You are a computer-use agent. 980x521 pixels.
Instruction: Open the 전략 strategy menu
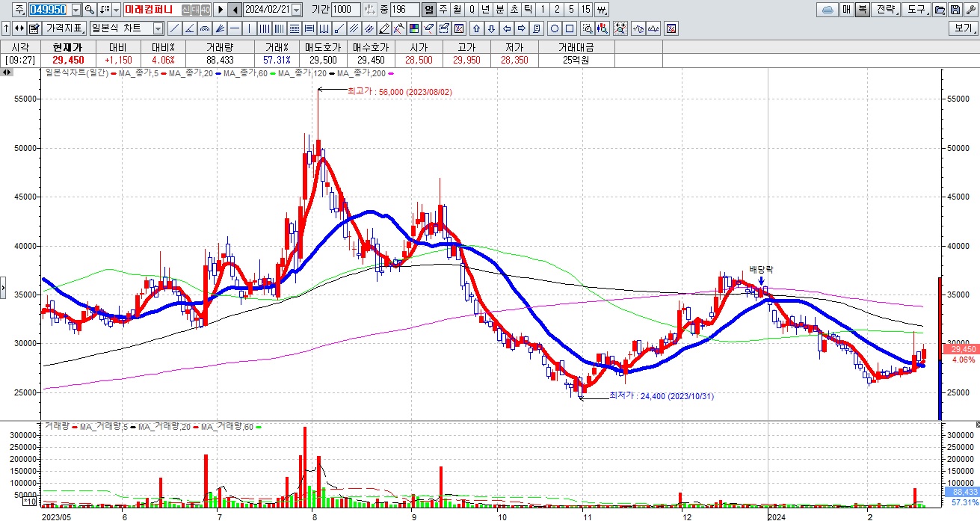click(887, 10)
